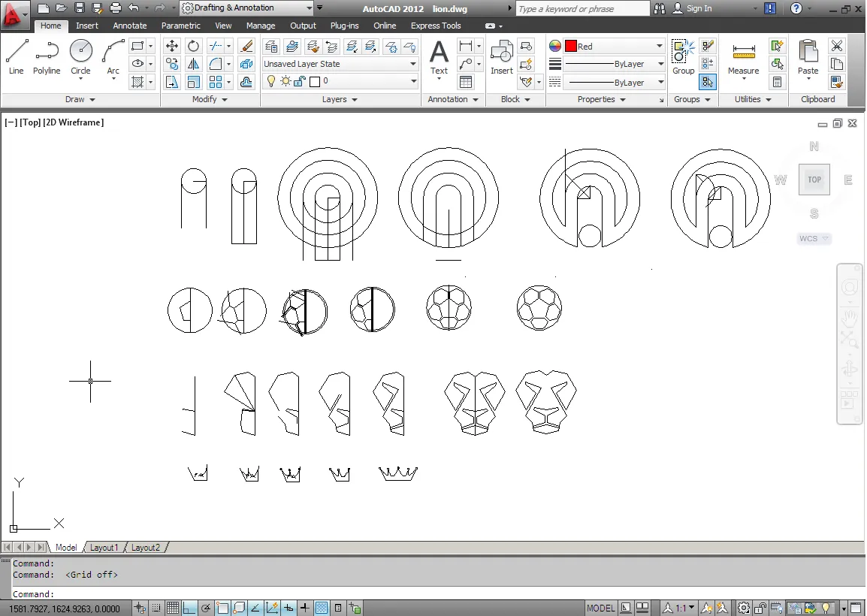Open the WCS coordinate system dropdown
The image size is (867, 616).
pos(814,239)
